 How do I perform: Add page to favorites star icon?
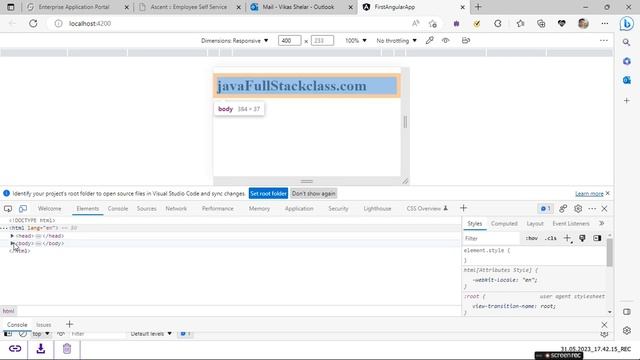[x=433, y=24]
